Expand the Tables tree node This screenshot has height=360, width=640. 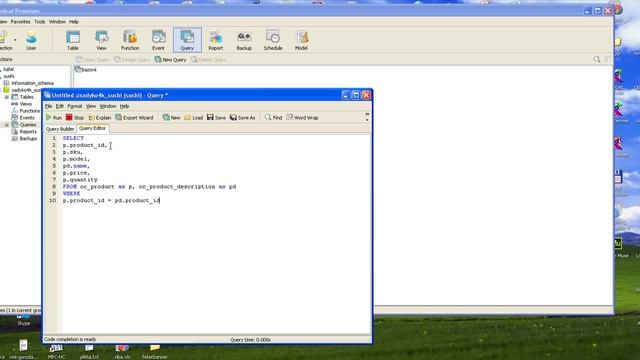point(7,97)
